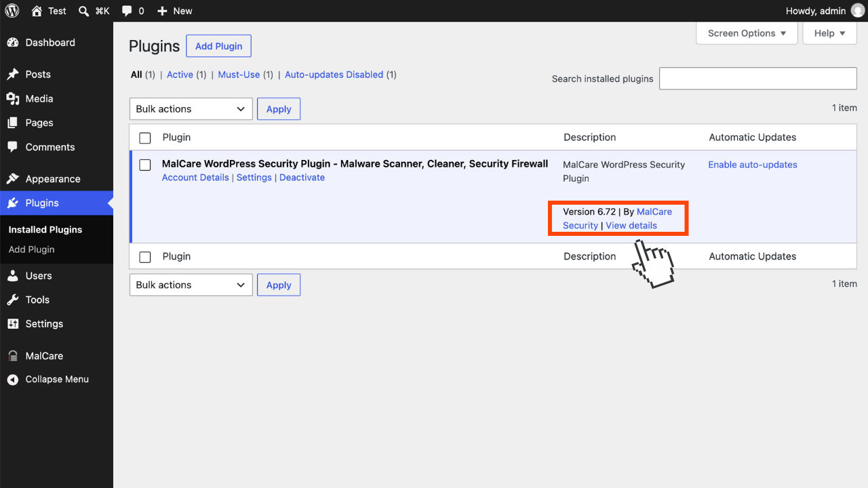This screenshot has width=868, height=488.
Task: Open the command palette search icon
Action: (83, 11)
